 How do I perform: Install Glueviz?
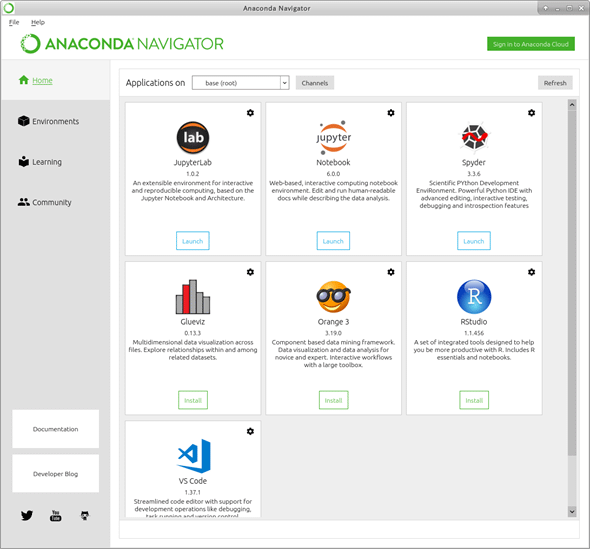pyautogui.click(x=193, y=400)
